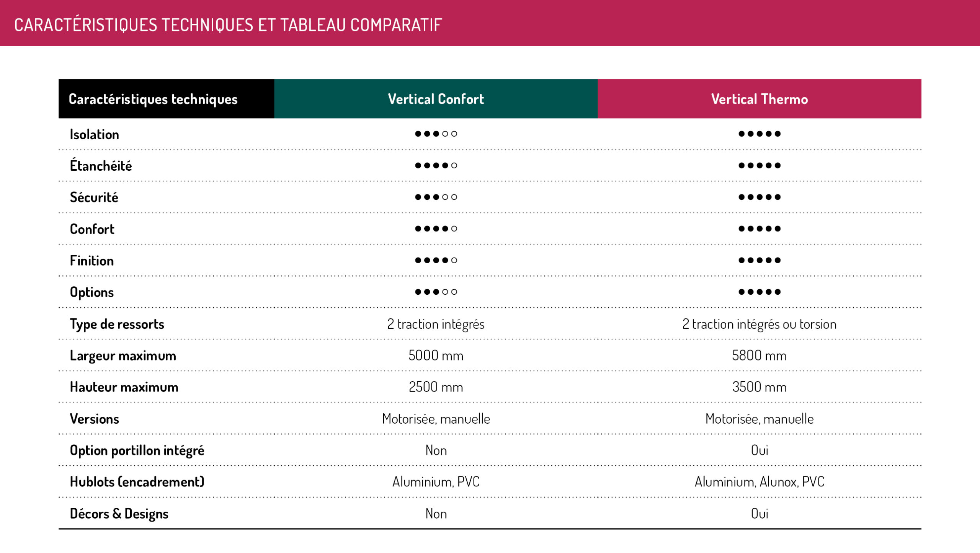
Task: Click the Vertical Thermo column header
Action: [759, 99]
